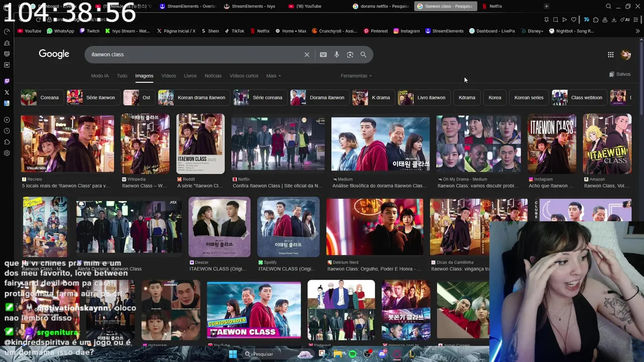Open the Recreio image result thumbnail
Image resolution: width=644 pixels, height=362 pixels.
pos(67,144)
